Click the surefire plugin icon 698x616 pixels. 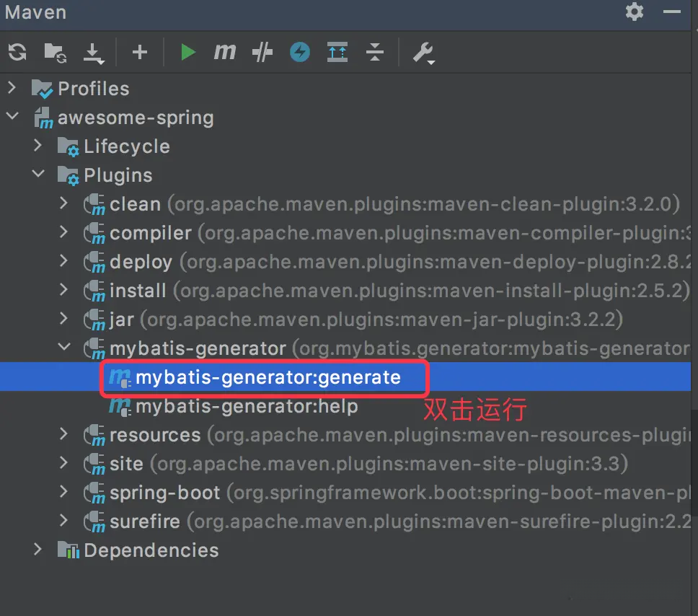(x=94, y=522)
